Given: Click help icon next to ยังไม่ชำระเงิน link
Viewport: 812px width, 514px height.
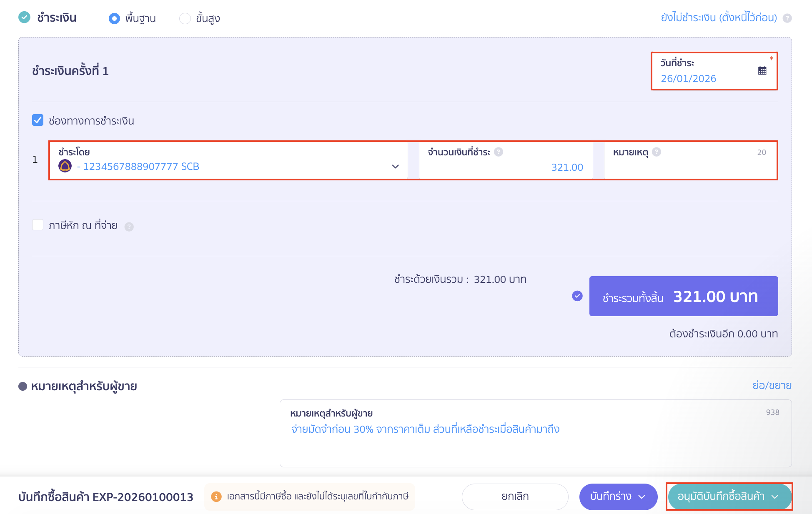Looking at the screenshot, I should click(787, 18).
